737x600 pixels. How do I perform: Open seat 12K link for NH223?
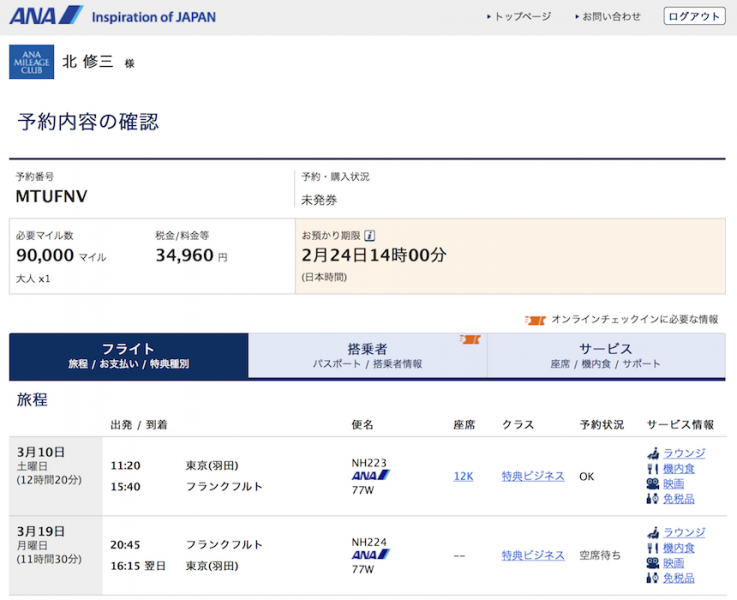click(x=463, y=476)
